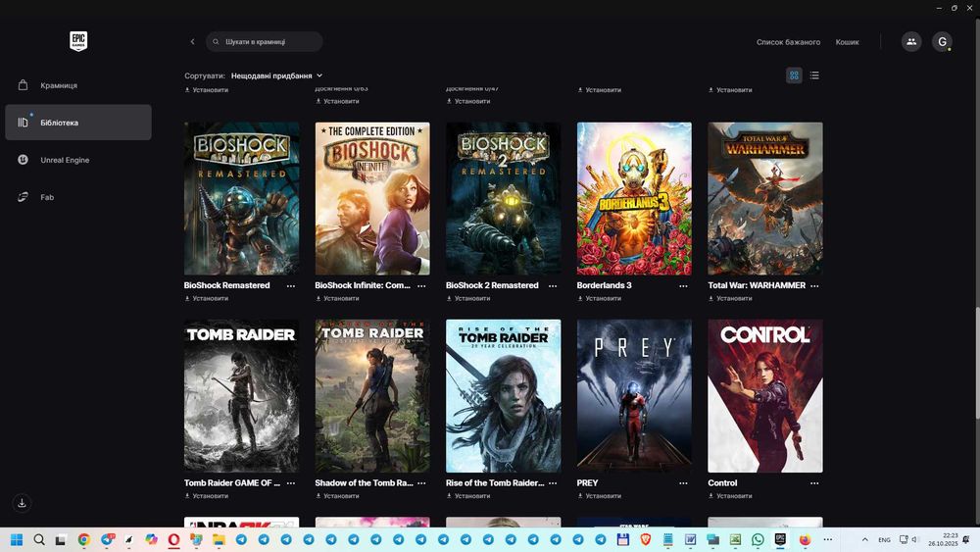Install PREY via Установити
This screenshot has width=980, height=552.
pyautogui.click(x=600, y=496)
